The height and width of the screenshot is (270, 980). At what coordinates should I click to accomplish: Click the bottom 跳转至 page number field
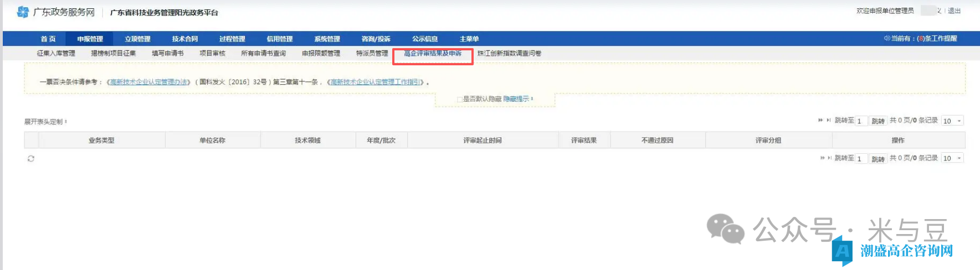pyautogui.click(x=861, y=159)
